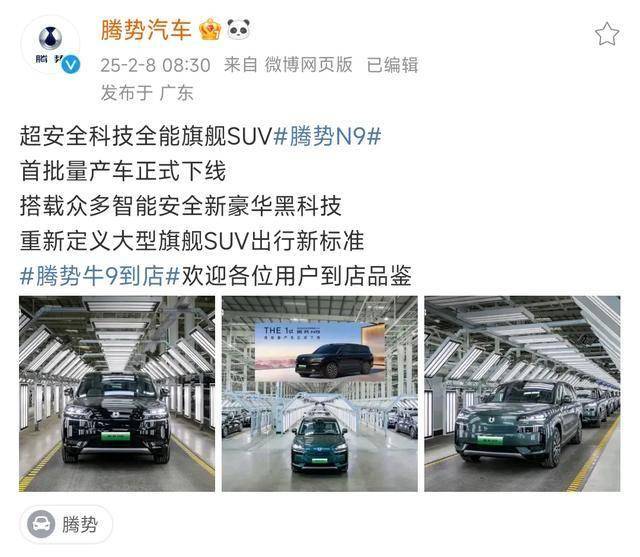Tap the star favorite icon
Image resolution: width=640 pixels, height=557 pixels.
click(607, 34)
